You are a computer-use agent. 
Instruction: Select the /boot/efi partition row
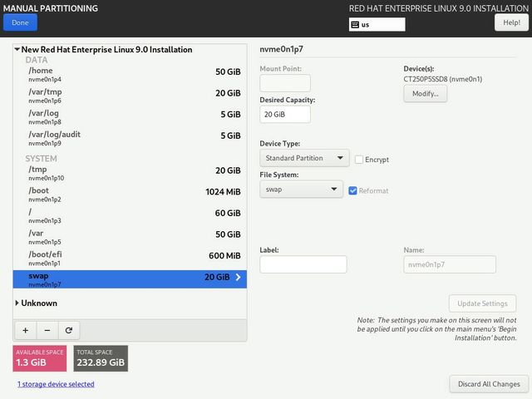coord(130,259)
